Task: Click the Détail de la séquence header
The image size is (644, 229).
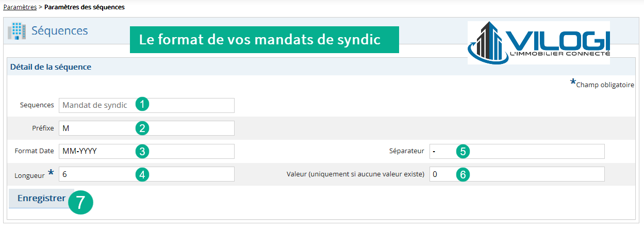Action: point(51,67)
